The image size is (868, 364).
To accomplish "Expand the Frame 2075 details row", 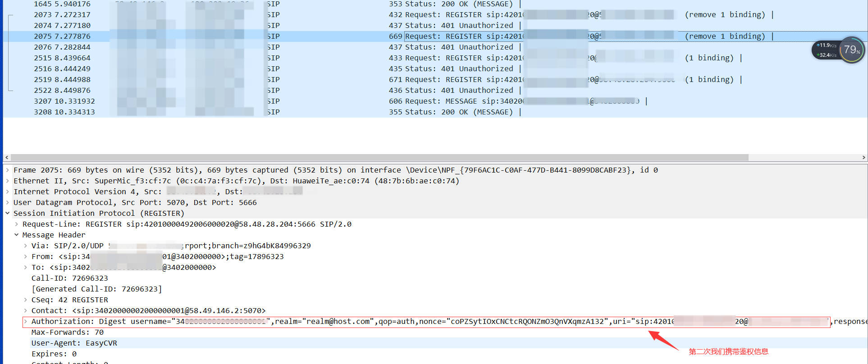I will [x=8, y=170].
